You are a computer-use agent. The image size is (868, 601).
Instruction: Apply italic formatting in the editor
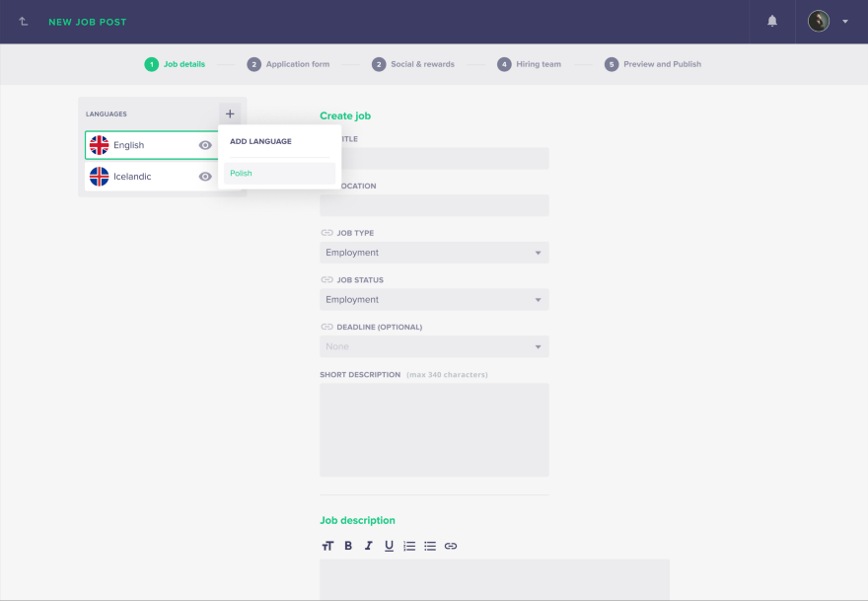point(368,545)
